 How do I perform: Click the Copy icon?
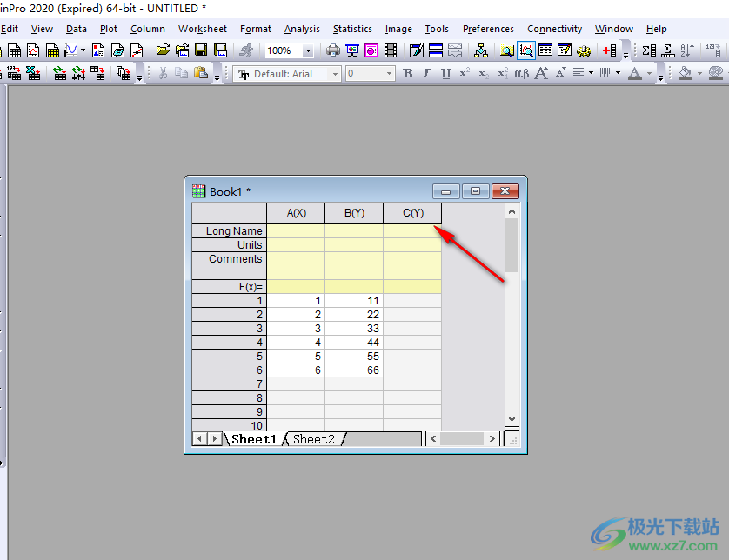tap(181, 73)
